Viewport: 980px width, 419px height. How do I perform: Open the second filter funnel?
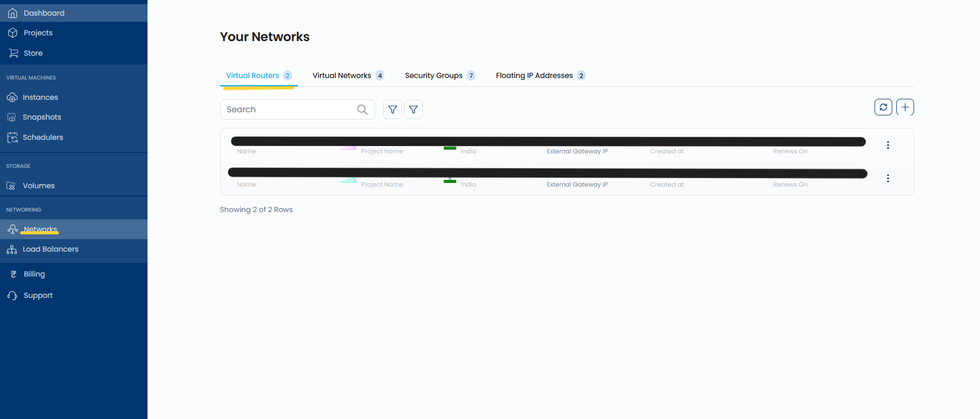click(x=413, y=110)
